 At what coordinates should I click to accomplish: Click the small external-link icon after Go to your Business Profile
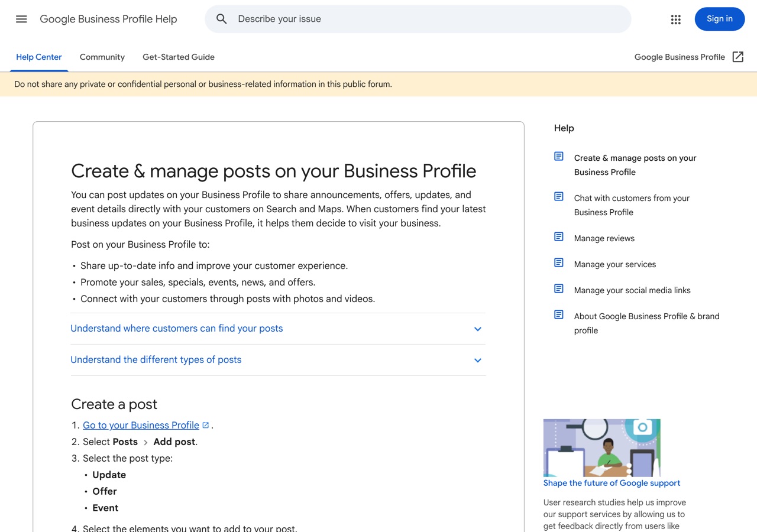tap(206, 425)
